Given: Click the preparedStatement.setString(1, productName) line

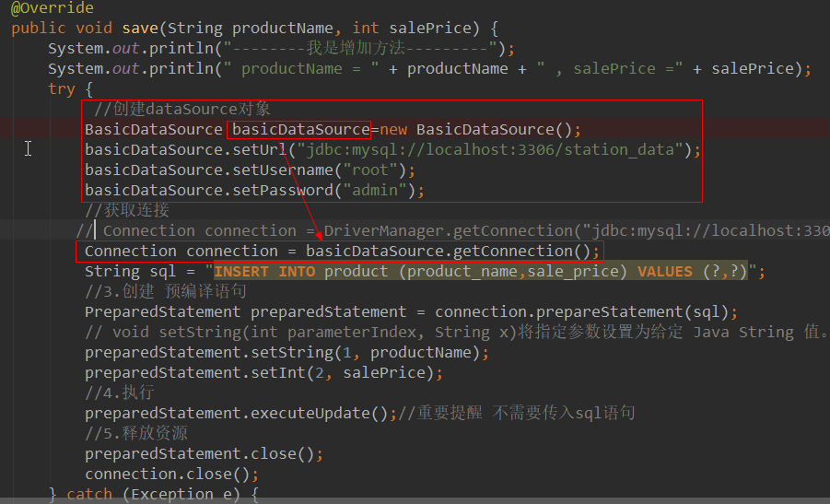Looking at the screenshot, I should click(286, 353).
